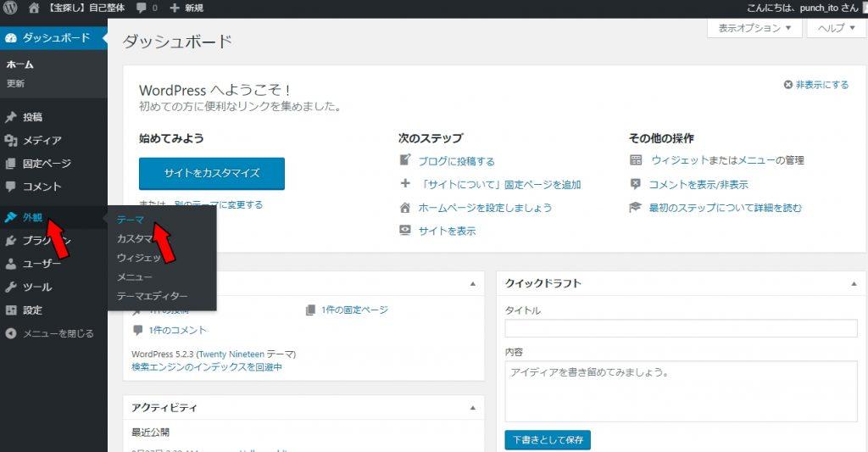This screenshot has height=452, width=868.
Task: Click the dismiss X icon beside 非表示にする
Action: (x=788, y=85)
